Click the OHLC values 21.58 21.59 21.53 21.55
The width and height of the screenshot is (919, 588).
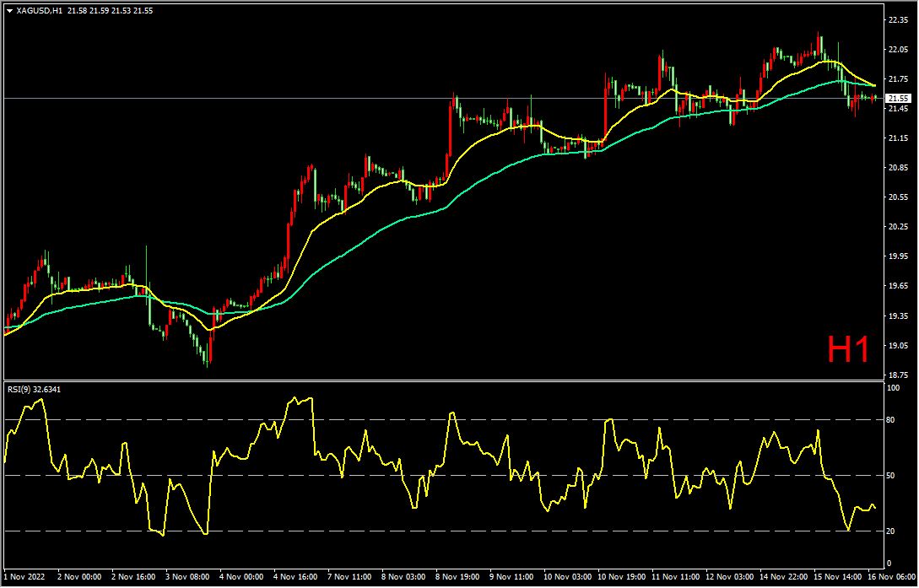click(x=111, y=10)
